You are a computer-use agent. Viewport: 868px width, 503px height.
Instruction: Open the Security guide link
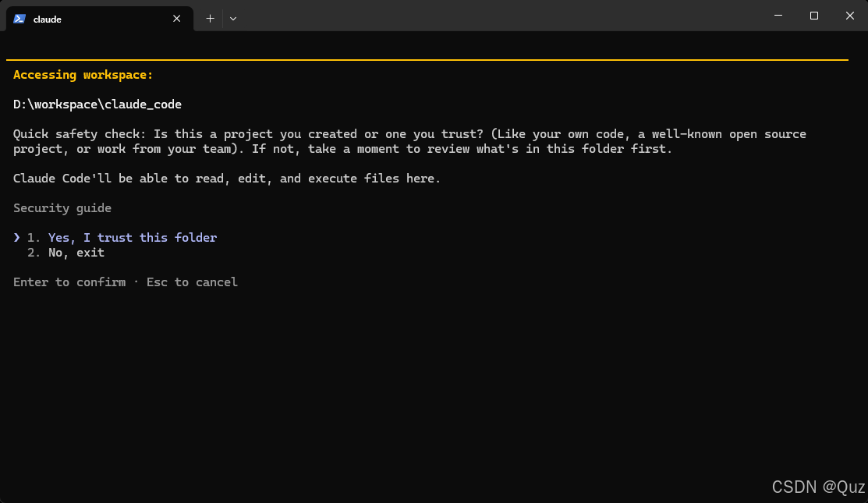coord(62,208)
